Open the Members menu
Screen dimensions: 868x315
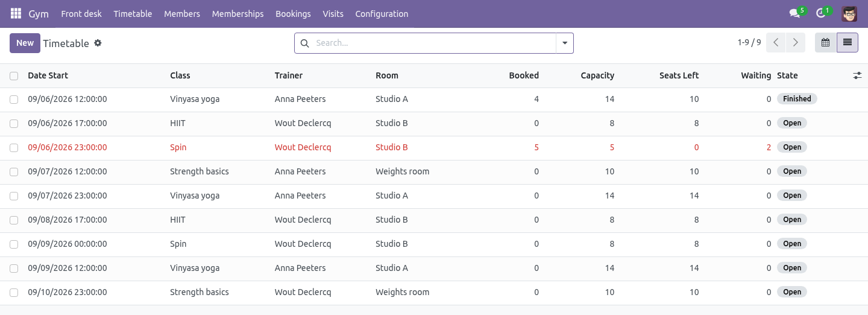[182, 13]
